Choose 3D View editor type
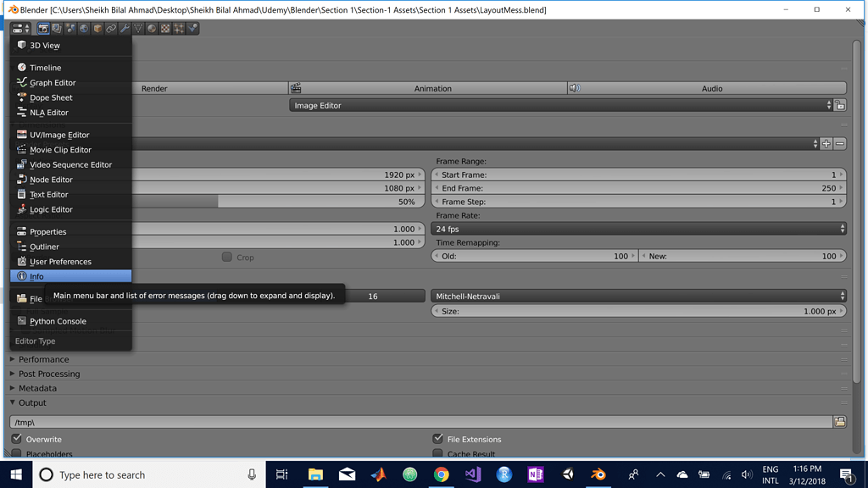 [x=71, y=46]
